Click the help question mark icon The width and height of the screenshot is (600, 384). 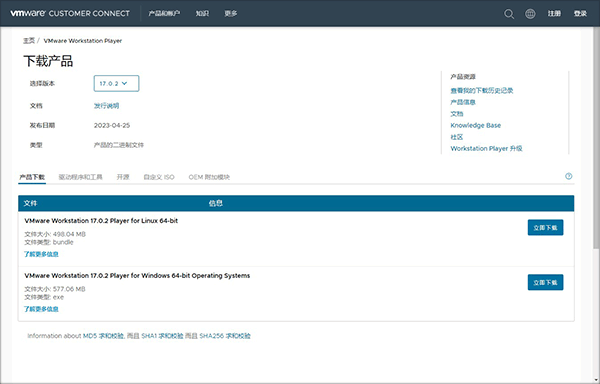click(x=569, y=176)
